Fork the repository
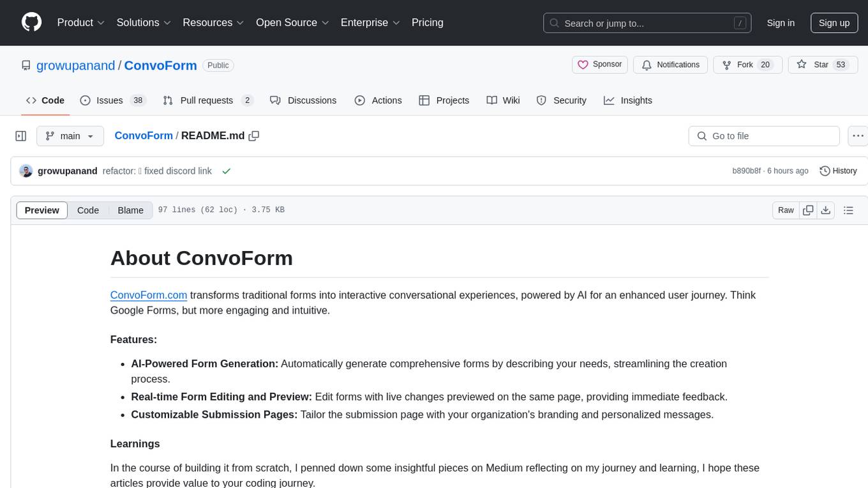Image resolution: width=868 pixels, height=488 pixels. pyautogui.click(x=748, y=65)
